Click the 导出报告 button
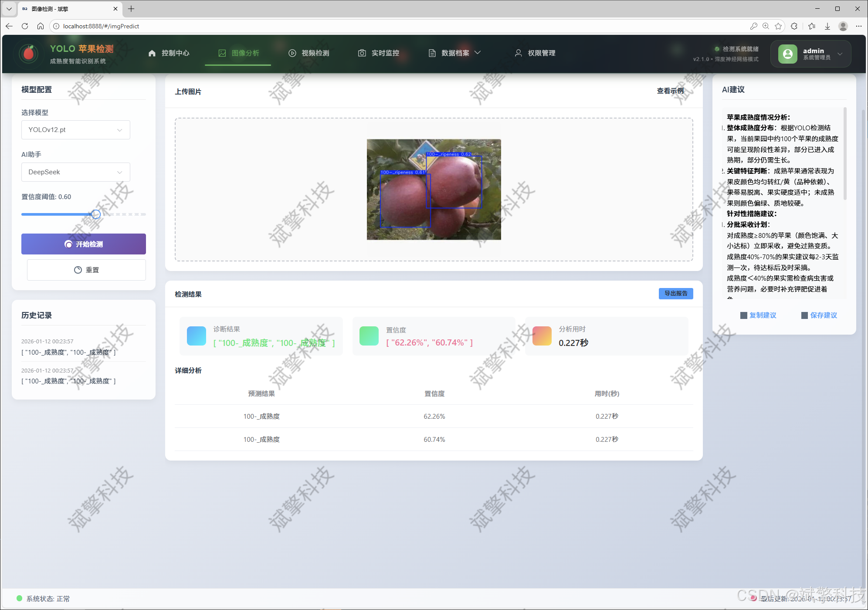 (675, 293)
